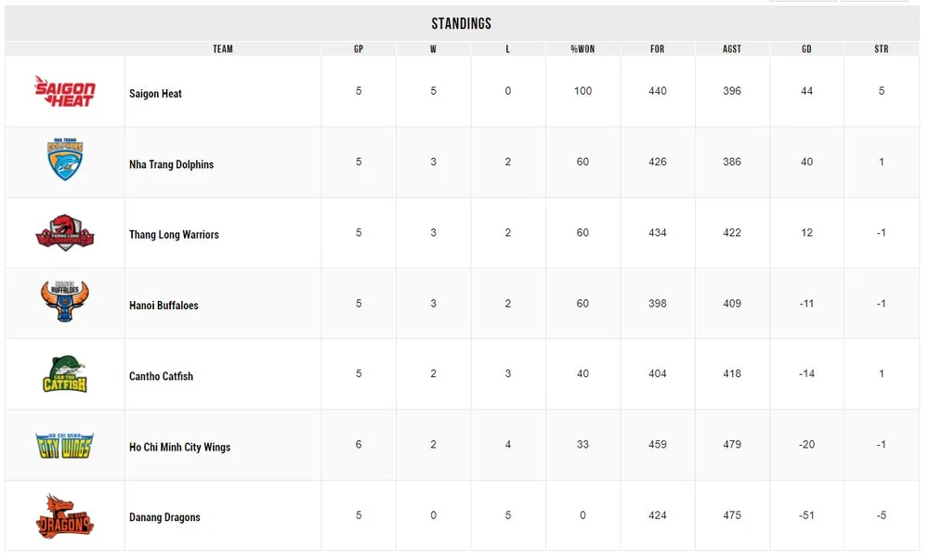Visit the Cantho Catfish team link
Viewport: 929px width, 560px height.
[x=161, y=376]
